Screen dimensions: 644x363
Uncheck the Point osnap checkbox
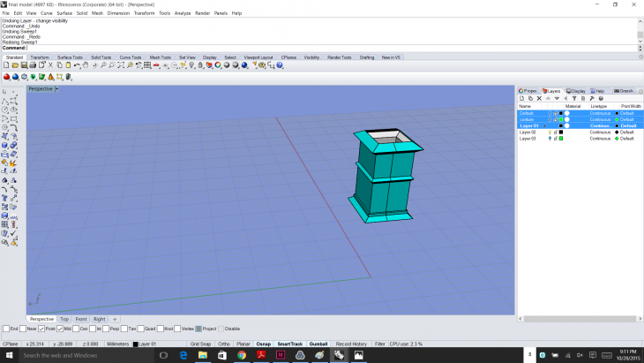pyautogui.click(x=41, y=329)
